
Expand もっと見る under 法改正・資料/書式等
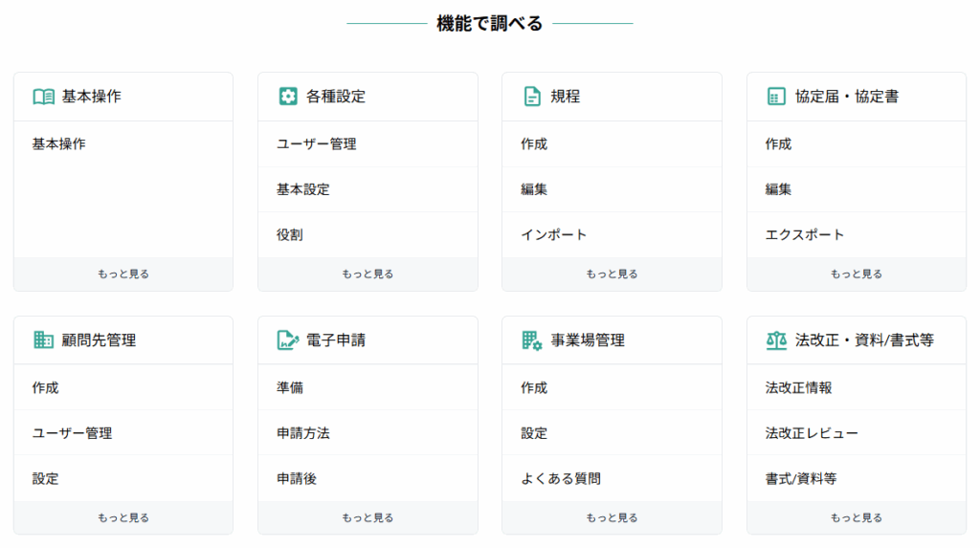pos(857,517)
